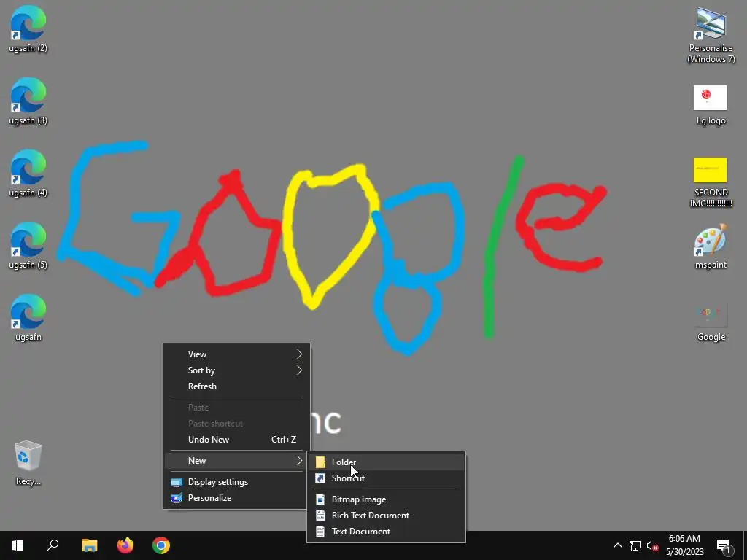The height and width of the screenshot is (560, 747).
Task: Choose Personalize from context menu
Action: [237, 498]
